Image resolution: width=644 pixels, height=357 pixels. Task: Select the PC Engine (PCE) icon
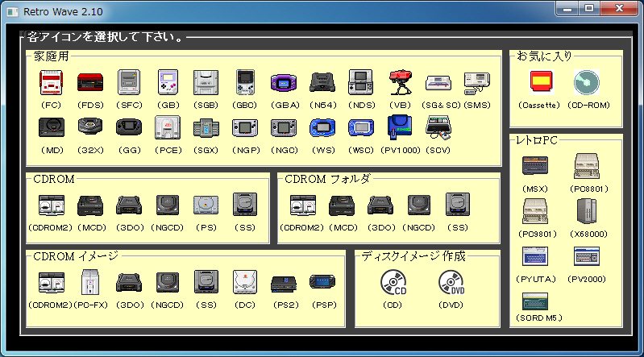168,127
